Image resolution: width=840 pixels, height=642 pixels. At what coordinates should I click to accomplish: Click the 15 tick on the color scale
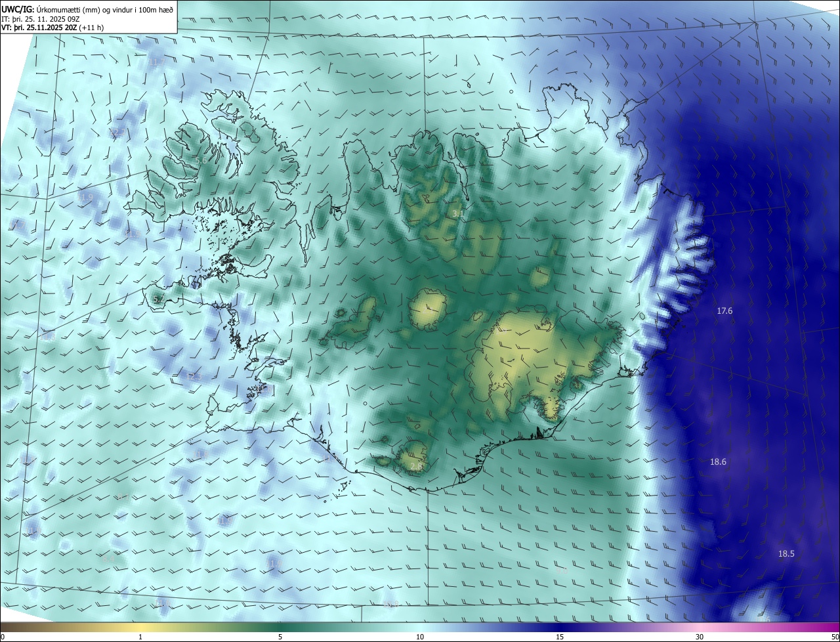click(x=560, y=637)
